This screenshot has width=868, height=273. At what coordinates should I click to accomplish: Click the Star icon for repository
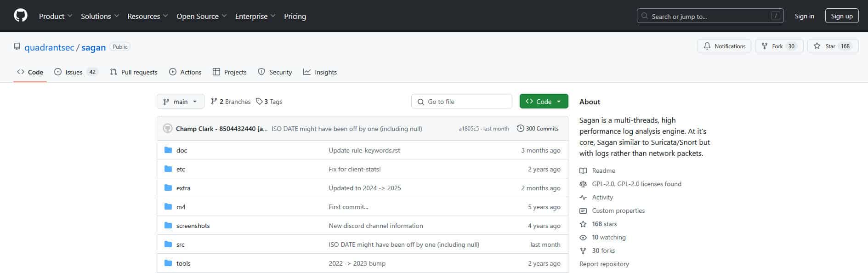tap(817, 46)
